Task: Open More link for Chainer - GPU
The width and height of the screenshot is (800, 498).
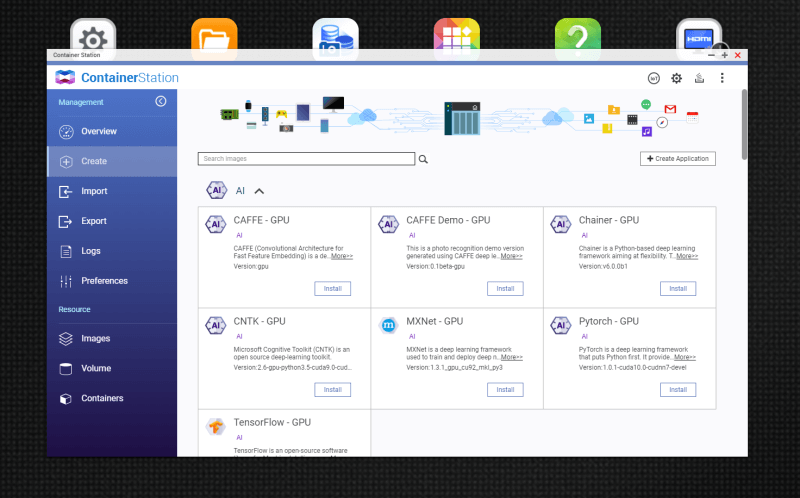Action: 687,256
